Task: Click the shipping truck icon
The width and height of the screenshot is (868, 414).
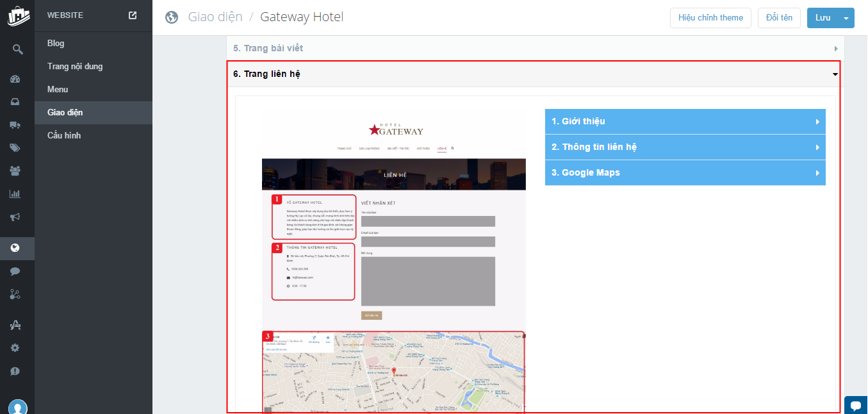Action: 15,125
